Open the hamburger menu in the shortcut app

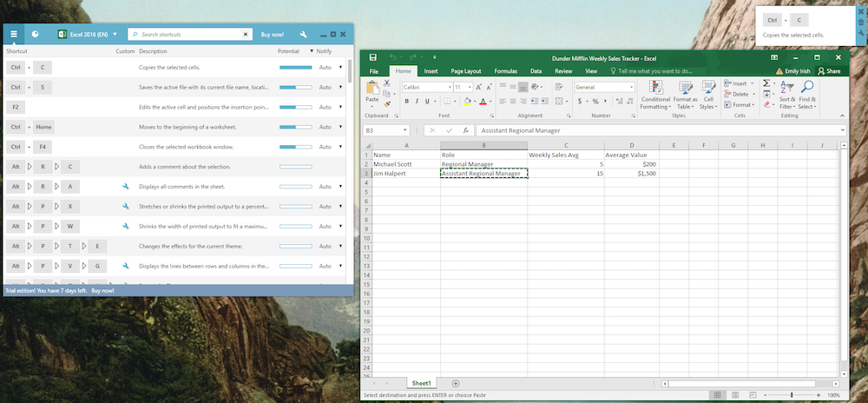[14, 35]
